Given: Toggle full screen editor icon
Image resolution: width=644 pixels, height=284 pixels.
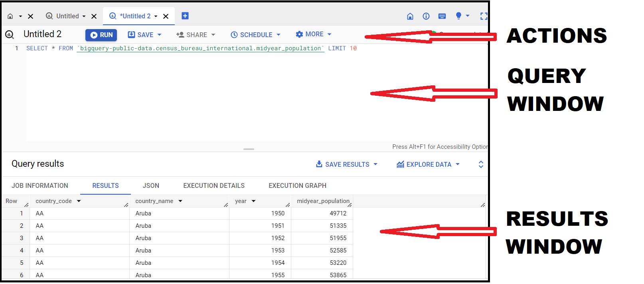Looking at the screenshot, I should [x=484, y=16].
